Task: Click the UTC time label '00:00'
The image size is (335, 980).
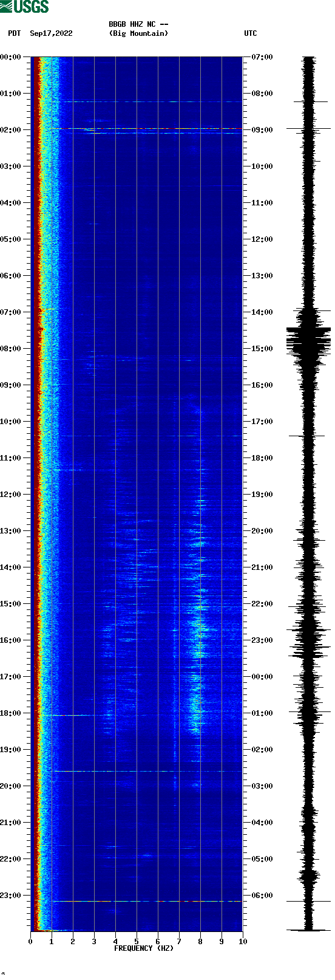Action: [x=262, y=677]
